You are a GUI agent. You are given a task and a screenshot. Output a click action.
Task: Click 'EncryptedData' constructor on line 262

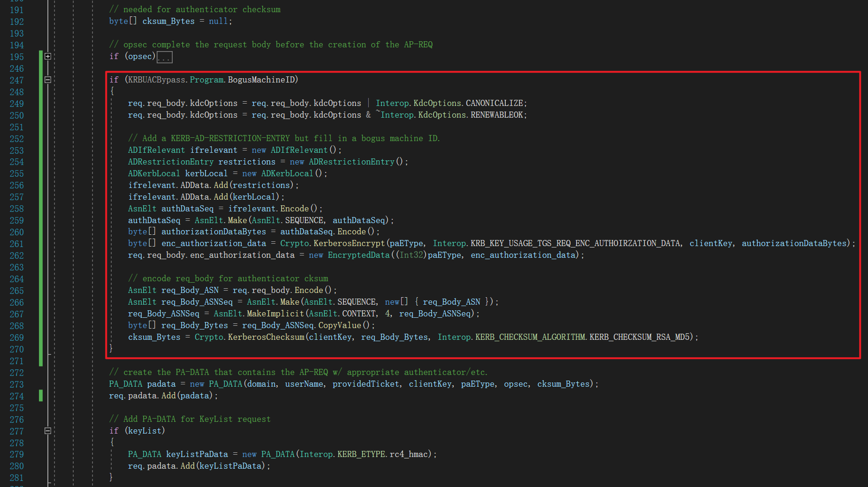click(359, 255)
